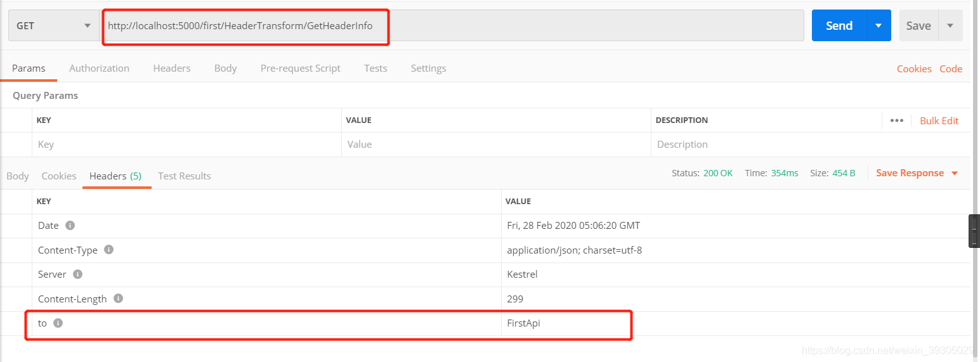The width and height of the screenshot is (980, 362).
Task: Switch to the response Cookies tab
Action: click(x=59, y=176)
